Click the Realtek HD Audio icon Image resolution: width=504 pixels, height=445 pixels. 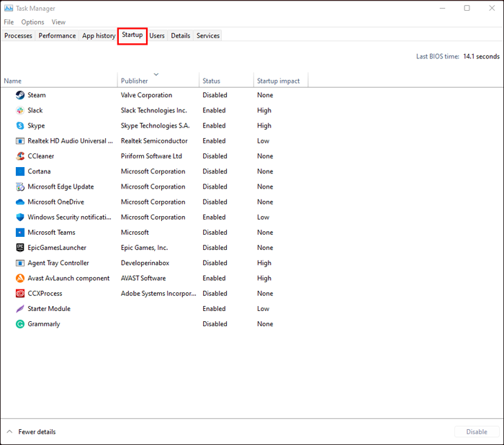point(20,141)
